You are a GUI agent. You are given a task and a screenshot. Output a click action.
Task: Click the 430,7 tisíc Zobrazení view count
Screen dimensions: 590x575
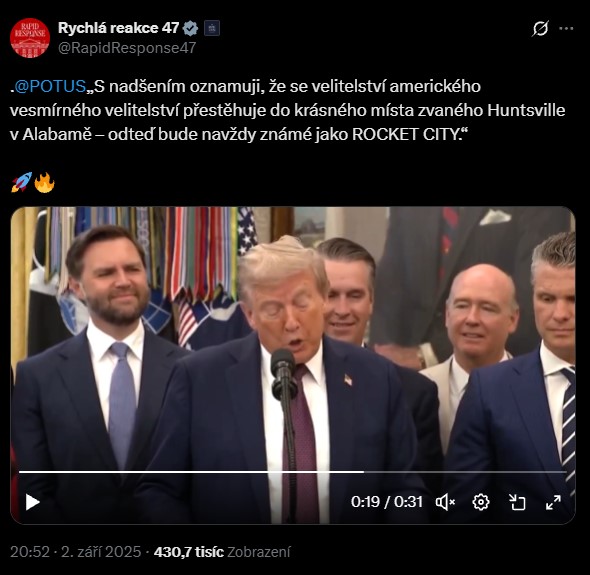(x=222, y=552)
